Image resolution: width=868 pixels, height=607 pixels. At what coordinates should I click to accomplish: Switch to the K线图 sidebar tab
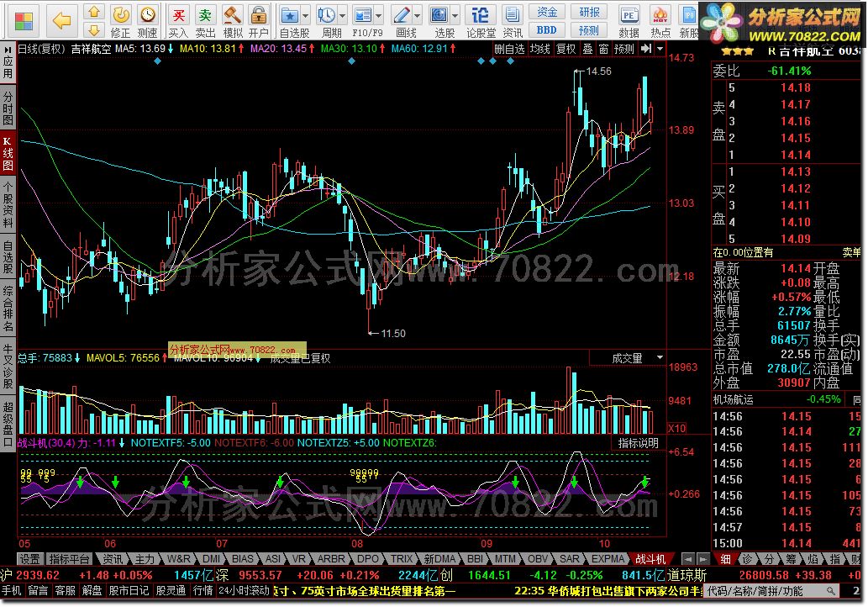(8, 153)
